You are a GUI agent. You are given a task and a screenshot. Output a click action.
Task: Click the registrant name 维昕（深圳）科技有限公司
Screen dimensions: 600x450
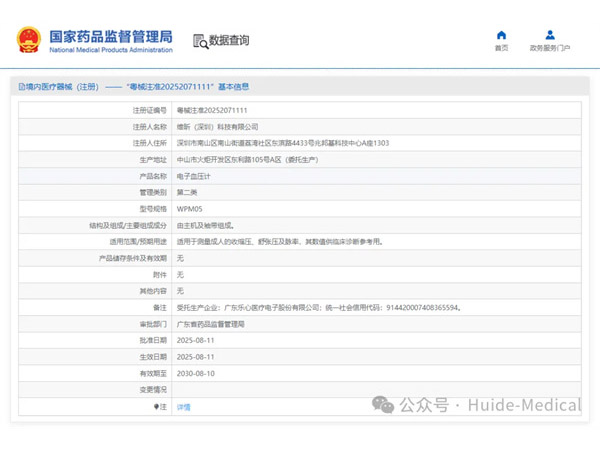pos(217,127)
